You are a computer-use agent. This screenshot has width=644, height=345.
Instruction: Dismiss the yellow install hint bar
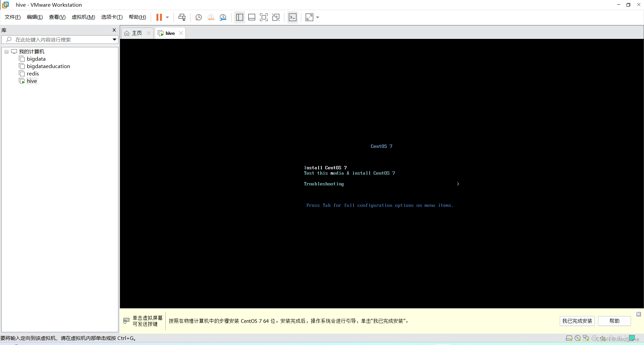pyautogui.click(x=639, y=314)
